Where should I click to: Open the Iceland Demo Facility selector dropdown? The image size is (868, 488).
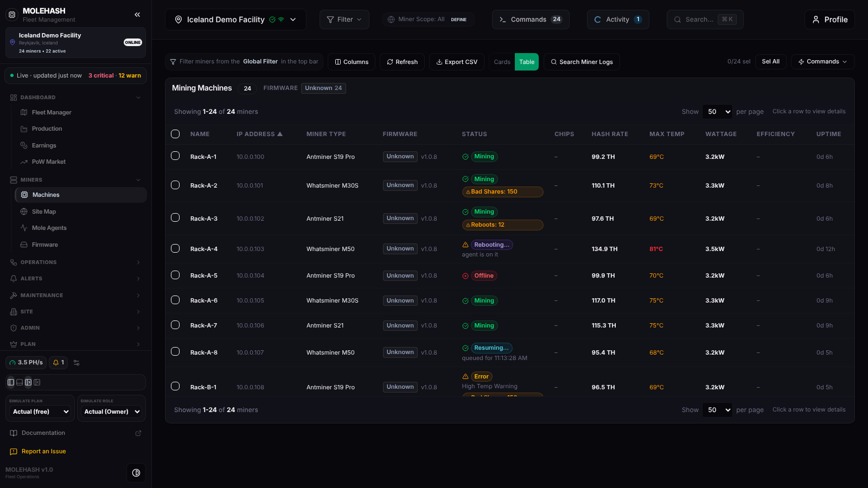click(235, 20)
